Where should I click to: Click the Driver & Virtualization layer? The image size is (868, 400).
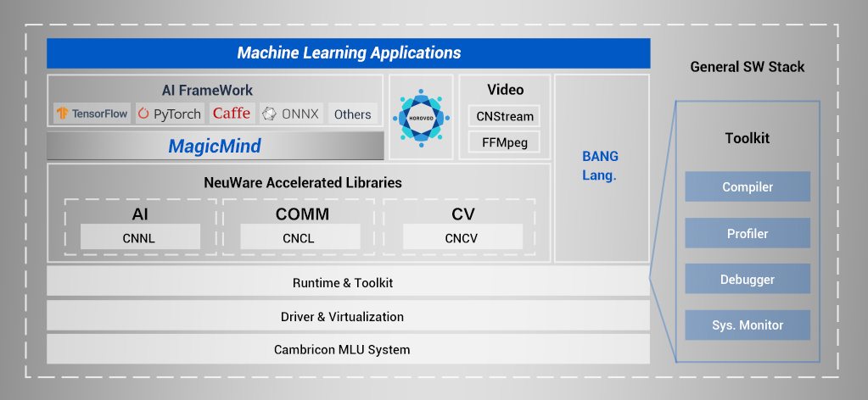coord(348,316)
